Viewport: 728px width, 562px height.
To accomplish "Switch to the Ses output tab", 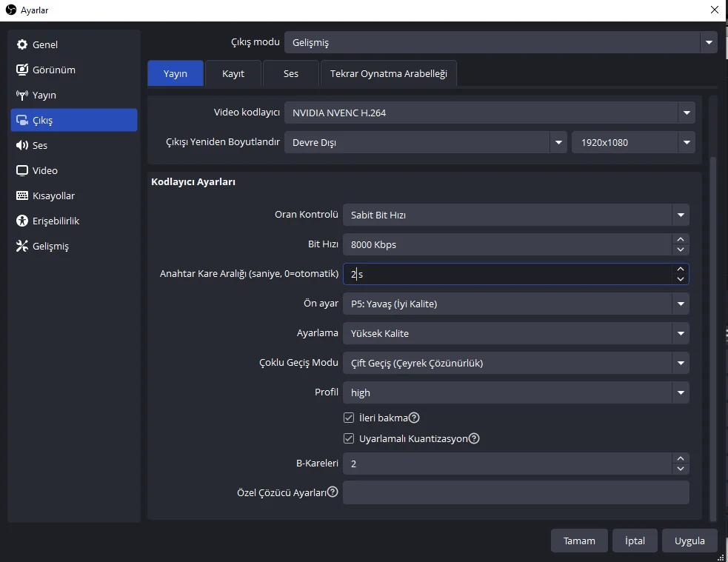I will [x=291, y=73].
